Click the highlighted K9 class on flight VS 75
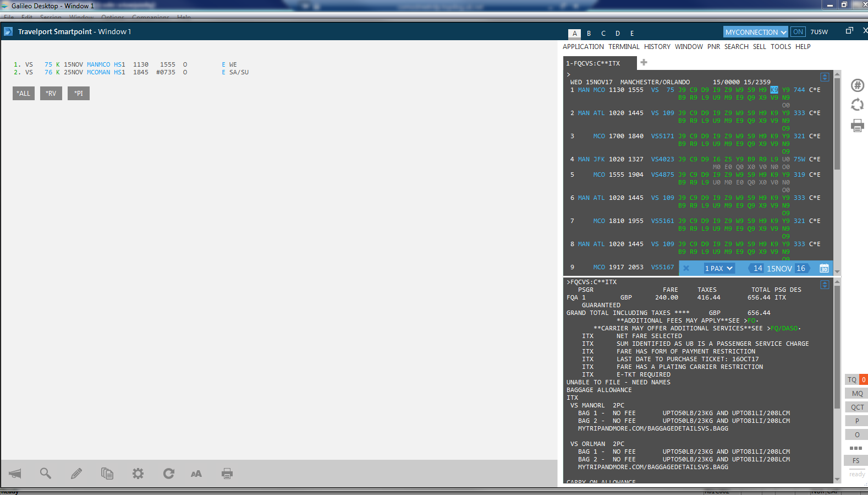 [774, 90]
